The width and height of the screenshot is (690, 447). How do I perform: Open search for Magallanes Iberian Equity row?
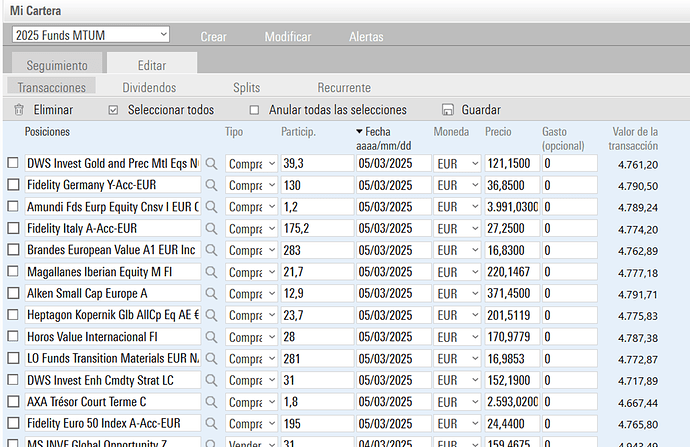(211, 272)
